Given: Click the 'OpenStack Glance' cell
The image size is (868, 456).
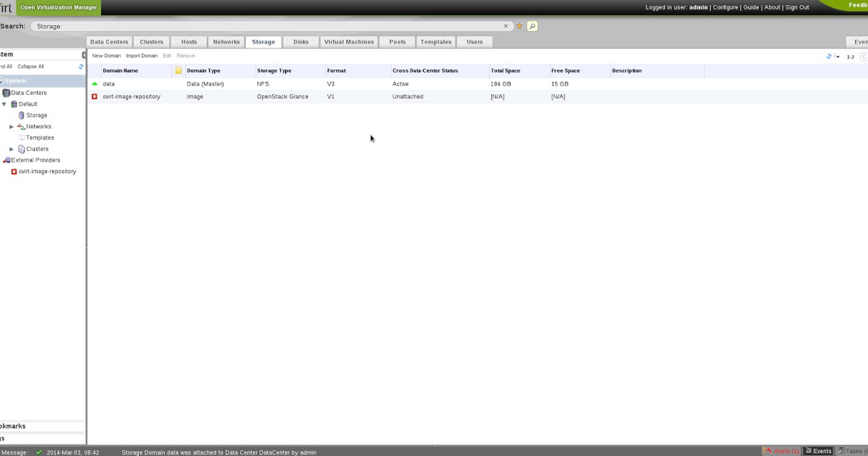Looking at the screenshot, I should point(283,96).
